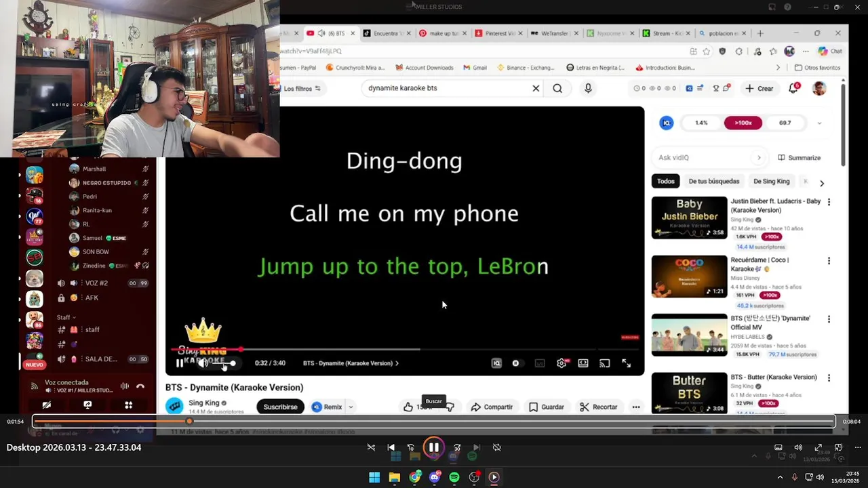The height and width of the screenshot is (488, 868).
Task: Mute the YouTube player volume speaker
Action: click(202, 363)
